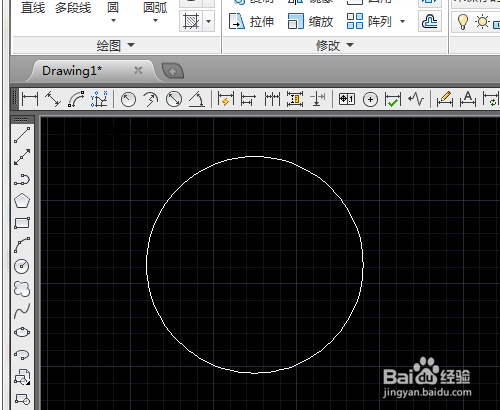The height and width of the screenshot is (410, 500).
Task: Open the 阵列 array dropdown arrow
Action: [x=402, y=22]
